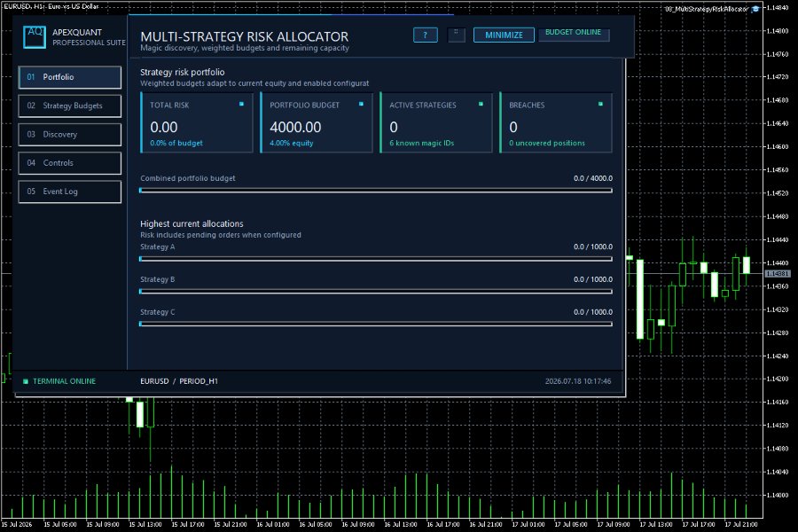Click the timestamp 2026.07.18 10:17:46
The height and width of the screenshot is (532, 798).
pos(578,381)
